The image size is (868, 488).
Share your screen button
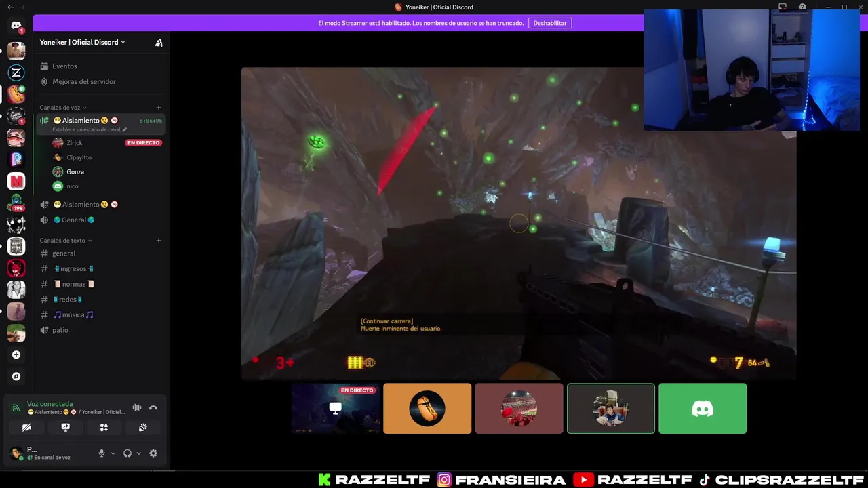pyautogui.click(x=65, y=428)
